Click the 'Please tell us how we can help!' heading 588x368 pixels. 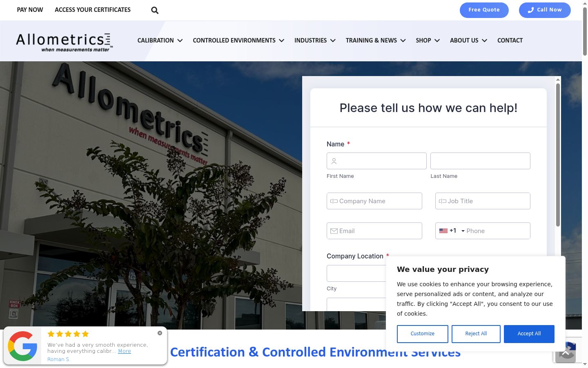pos(428,108)
